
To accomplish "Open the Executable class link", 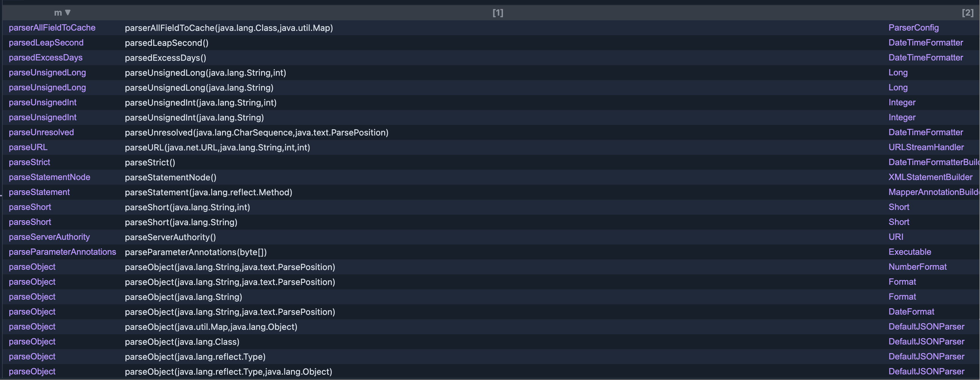I will 910,252.
